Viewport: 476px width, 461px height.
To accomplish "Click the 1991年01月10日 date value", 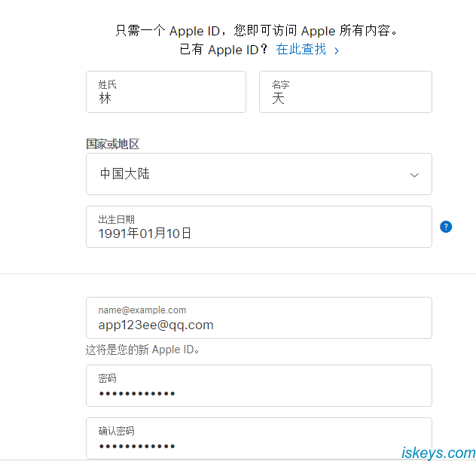I will click(x=145, y=234).
